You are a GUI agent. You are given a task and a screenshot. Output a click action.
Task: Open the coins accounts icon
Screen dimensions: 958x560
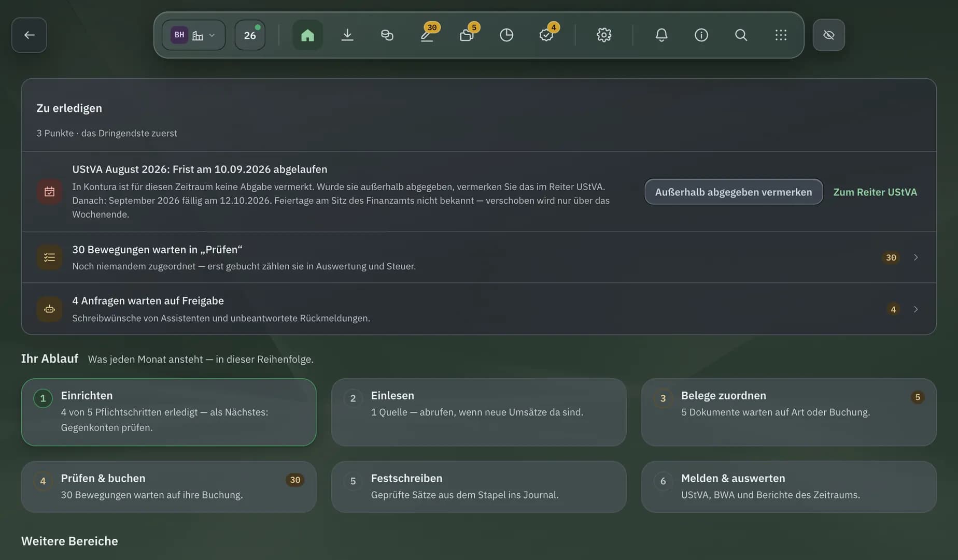tap(387, 35)
